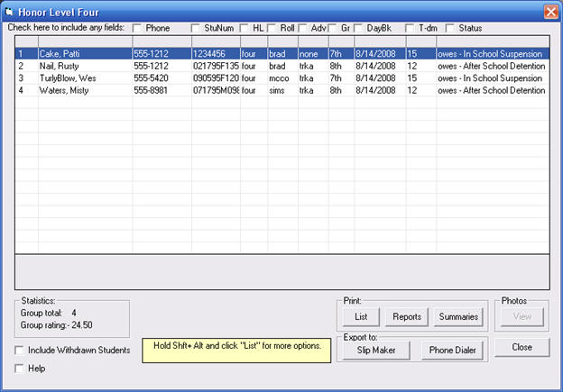Click row number 2 cell
The height and width of the screenshot is (392, 563).
click(26, 66)
